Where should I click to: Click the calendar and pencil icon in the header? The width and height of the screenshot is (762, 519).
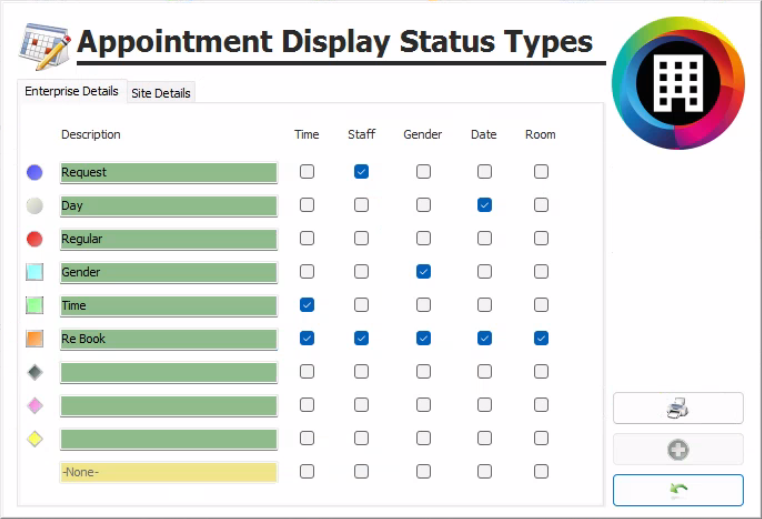tap(44, 46)
